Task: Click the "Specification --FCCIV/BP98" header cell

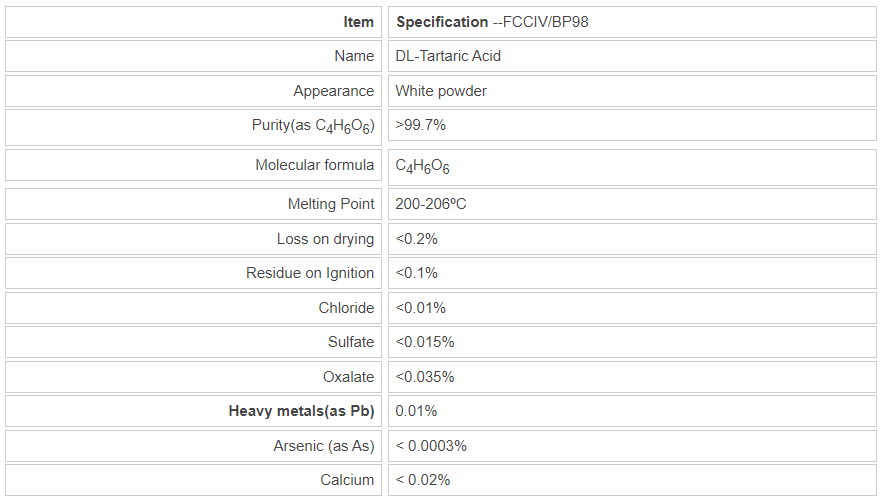Action: tap(492, 22)
